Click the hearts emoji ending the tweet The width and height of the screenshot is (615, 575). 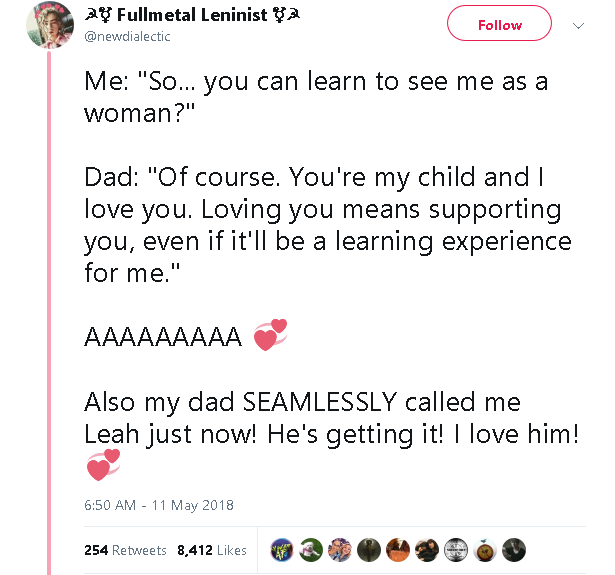(x=103, y=465)
